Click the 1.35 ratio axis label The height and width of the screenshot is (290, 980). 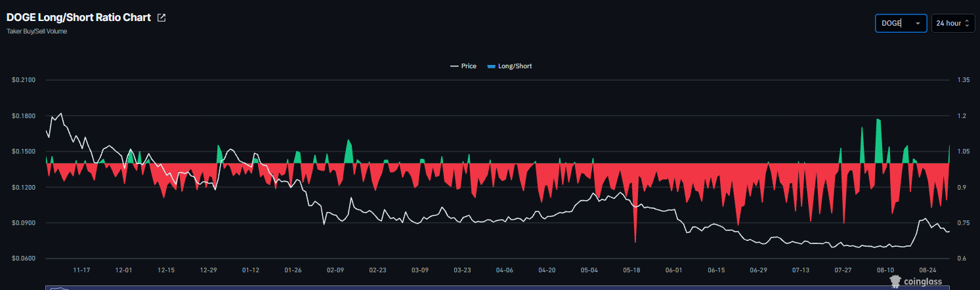point(964,80)
